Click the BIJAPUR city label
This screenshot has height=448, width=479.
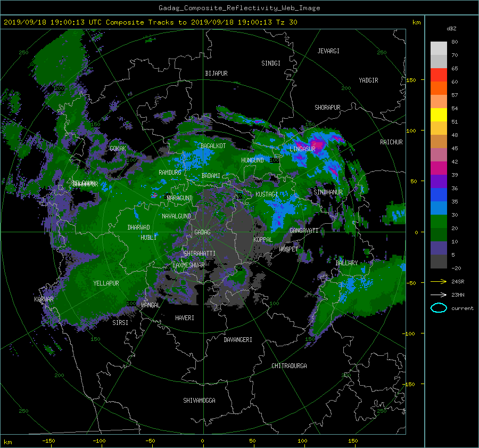tap(216, 74)
